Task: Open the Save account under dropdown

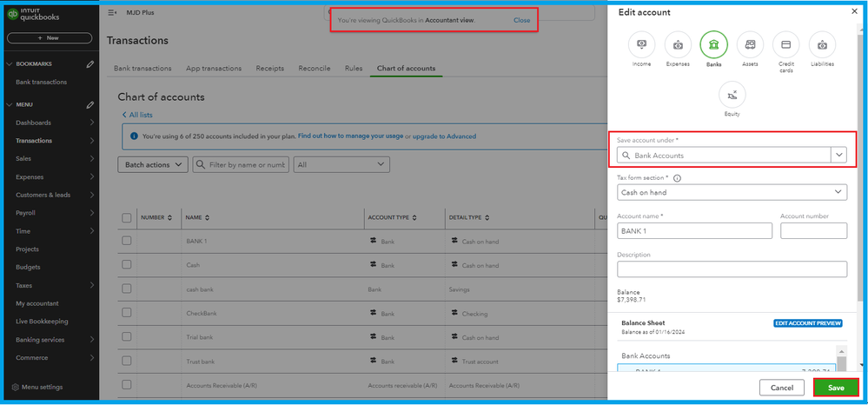Action: click(x=838, y=155)
